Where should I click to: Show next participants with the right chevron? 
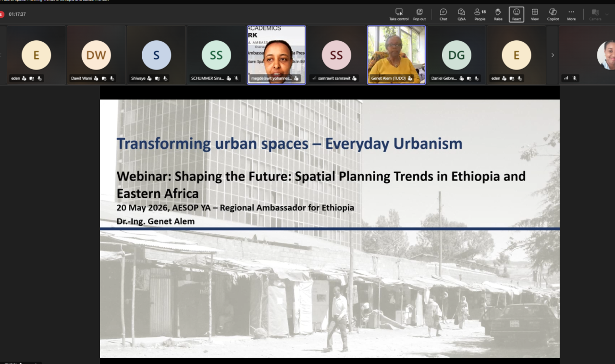pyautogui.click(x=553, y=55)
